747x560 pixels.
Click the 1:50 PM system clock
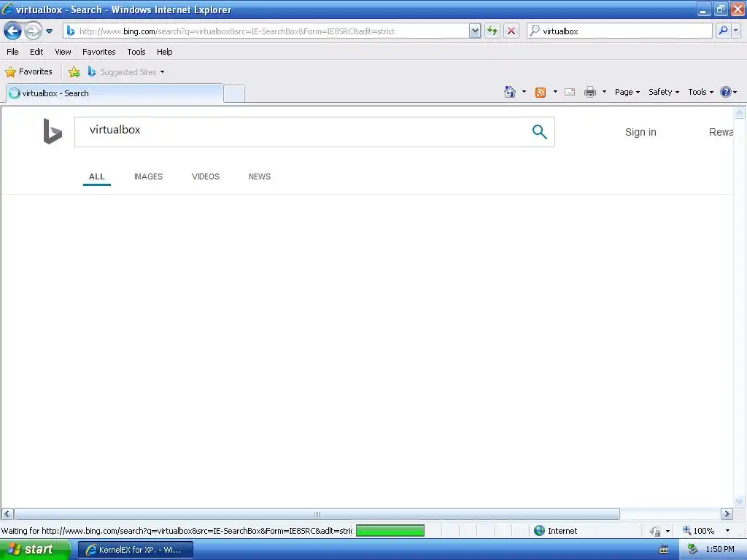pyautogui.click(x=720, y=550)
